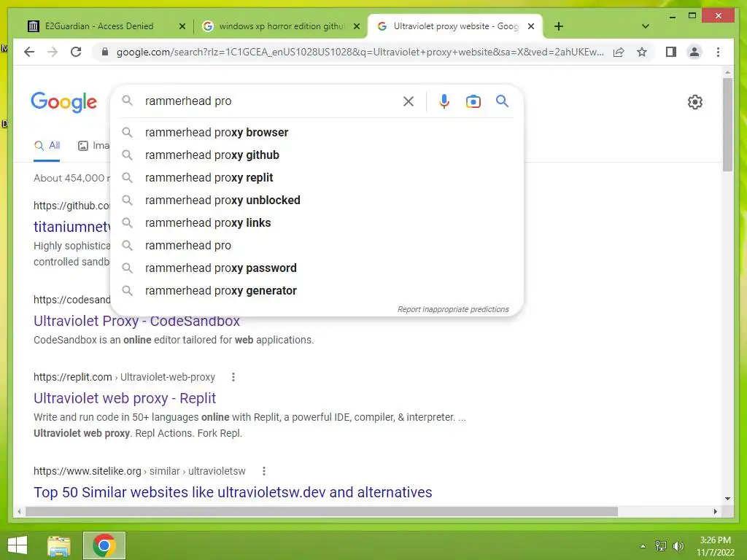Search by image with the camera icon
747x560 pixels.
pyautogui.click(x=473, y=101)
